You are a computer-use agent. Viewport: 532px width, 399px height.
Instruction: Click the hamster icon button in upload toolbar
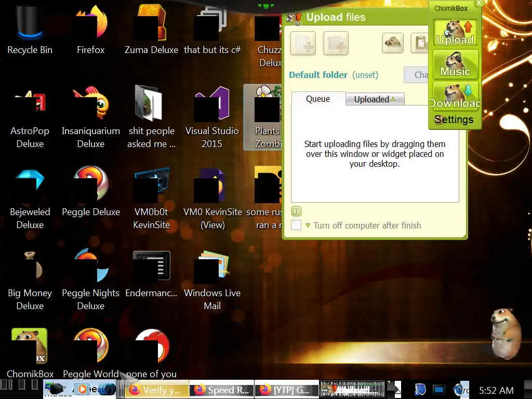(x=393, y=43)
